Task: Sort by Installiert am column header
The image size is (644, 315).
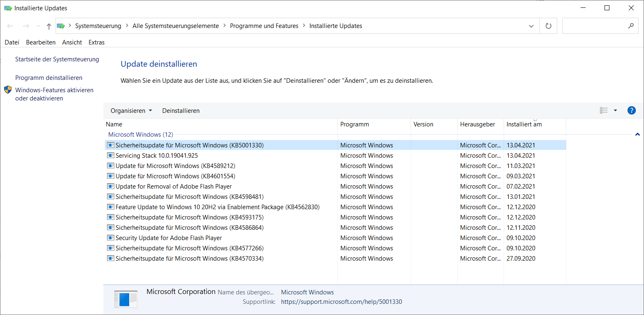Action: tap(535, 124)
